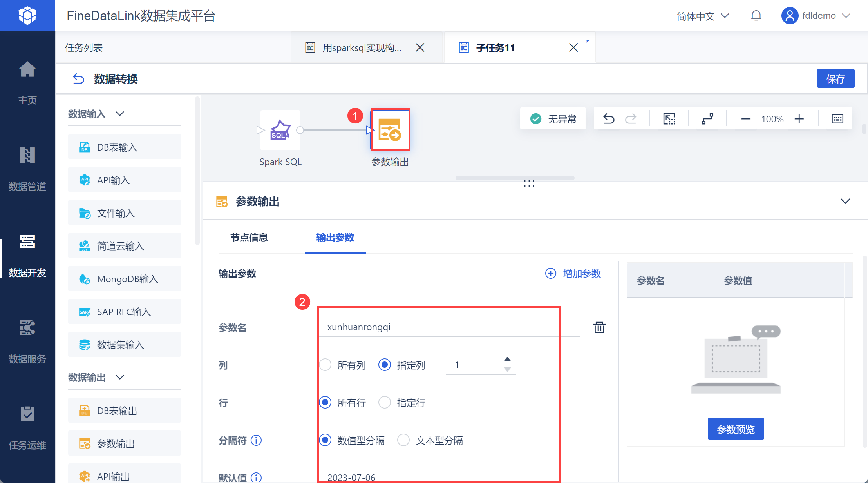Choose the 指定行 radio option
868x483 pixels.
click(x=385, y=403)
